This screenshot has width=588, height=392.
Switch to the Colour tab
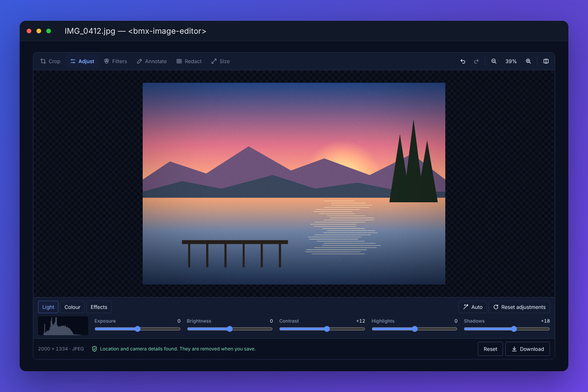pyautogui.click(x=73, y=307)
